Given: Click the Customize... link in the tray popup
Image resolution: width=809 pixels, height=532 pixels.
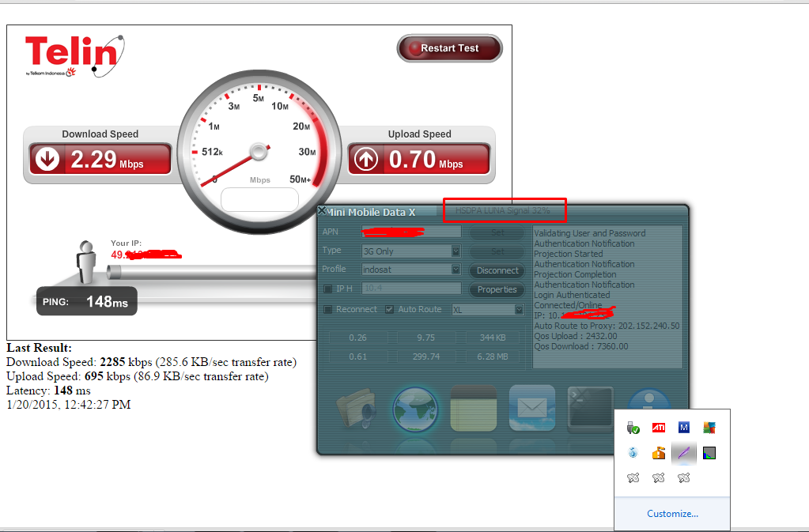Looking at the screenshot, I should pyautogui.click(x=672, y=514).
